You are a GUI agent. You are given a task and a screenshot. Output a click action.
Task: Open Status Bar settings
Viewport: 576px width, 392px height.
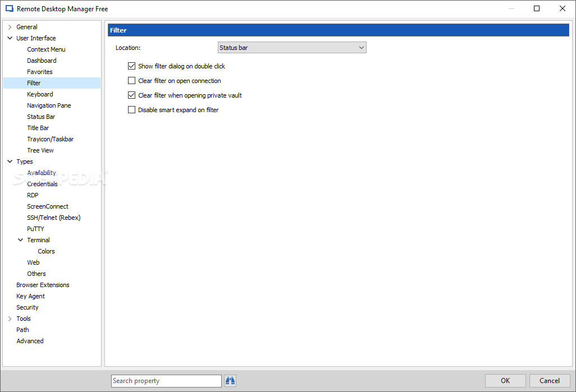click(x=41, y=117)
